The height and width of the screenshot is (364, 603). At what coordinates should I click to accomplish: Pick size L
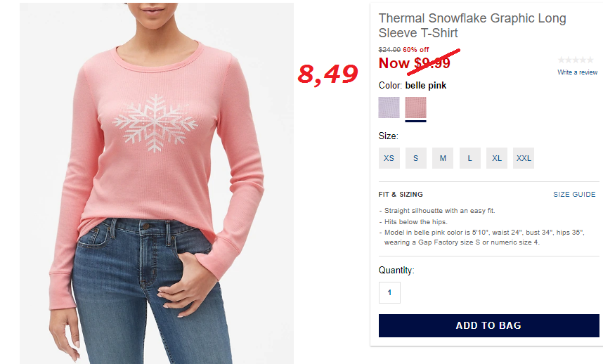[x=470, y=158]
